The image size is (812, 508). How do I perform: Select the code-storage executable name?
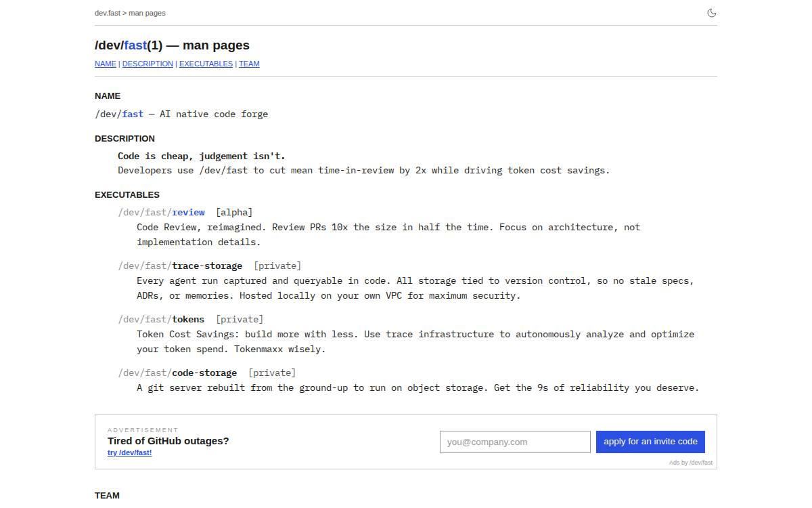click(204, 373)
